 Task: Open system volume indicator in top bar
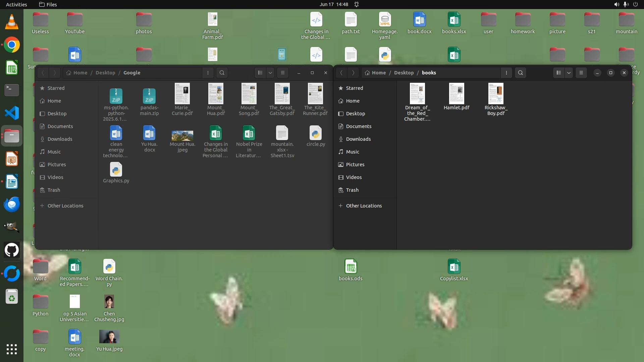[x=616, y=4]
